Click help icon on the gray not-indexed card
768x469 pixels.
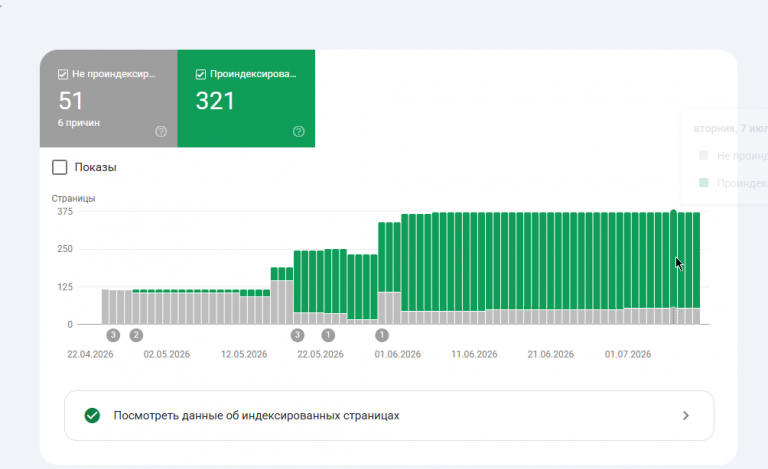point(161,131)
